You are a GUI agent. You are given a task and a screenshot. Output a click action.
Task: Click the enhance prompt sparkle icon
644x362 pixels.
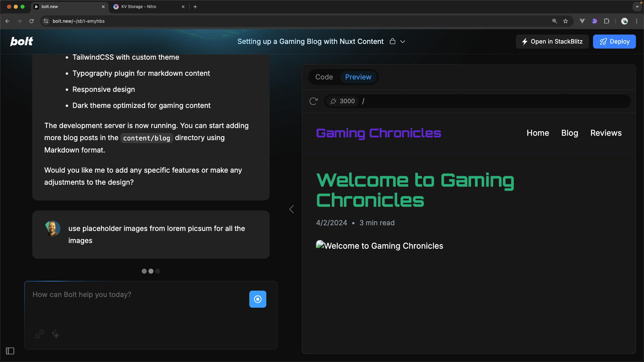pyautogui.click(x=56, y=334)
